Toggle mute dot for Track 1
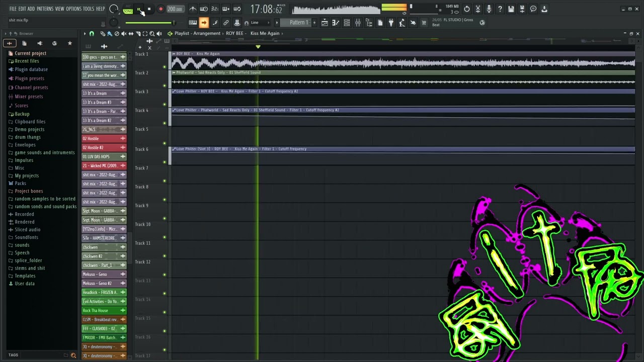The width and height of the screenshot is (644, 362). coord(164,67)
